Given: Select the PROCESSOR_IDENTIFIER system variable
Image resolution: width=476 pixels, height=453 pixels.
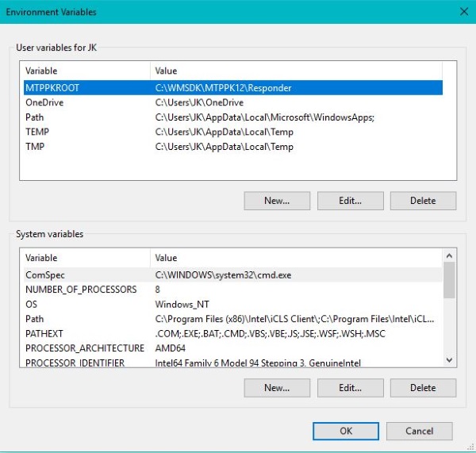Looking at the screenshot, I should click(x=232, y=363).
